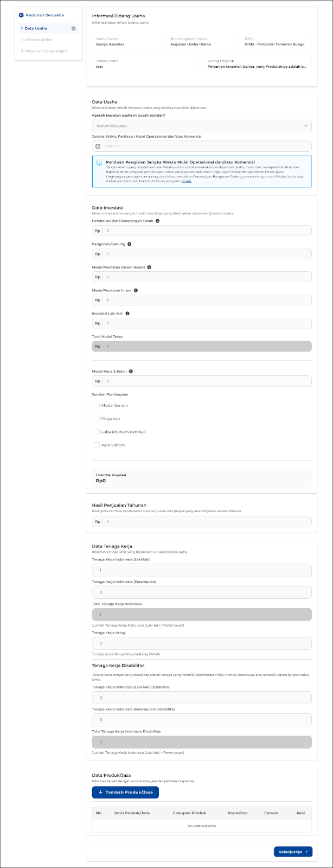Click the info icon beside Bangunan/Gedung
Screen dimensions: 333x868
point(129,244)
